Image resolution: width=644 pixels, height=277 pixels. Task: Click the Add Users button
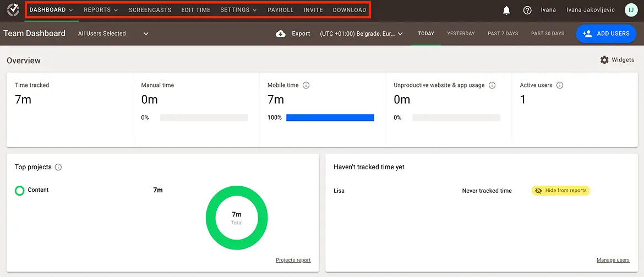(x=606, y=34)
